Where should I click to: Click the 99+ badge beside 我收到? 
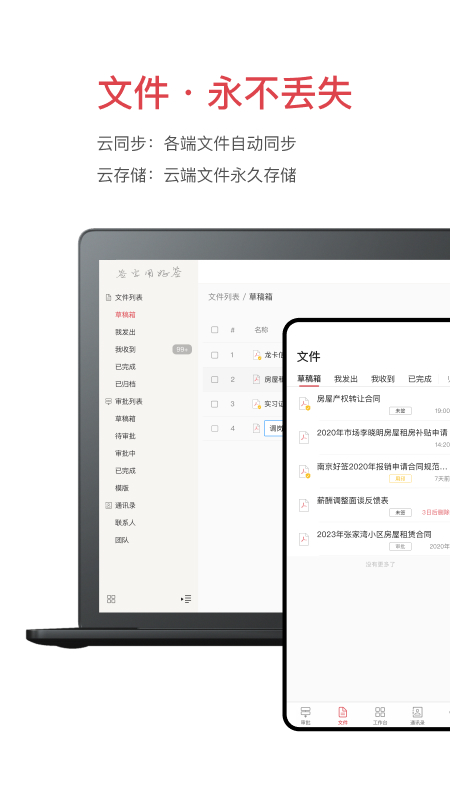[x=182, y=349]
